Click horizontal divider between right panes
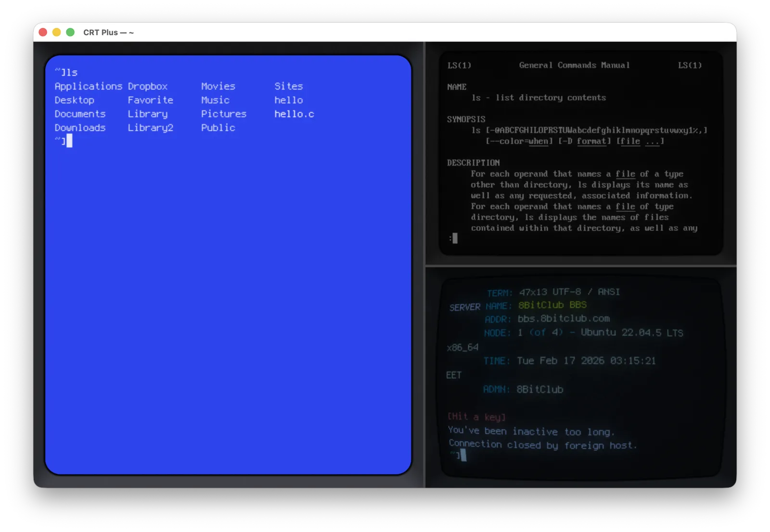The height and width of the screenshot is (532, 770). pyautogui.click(x=580, y=266)
